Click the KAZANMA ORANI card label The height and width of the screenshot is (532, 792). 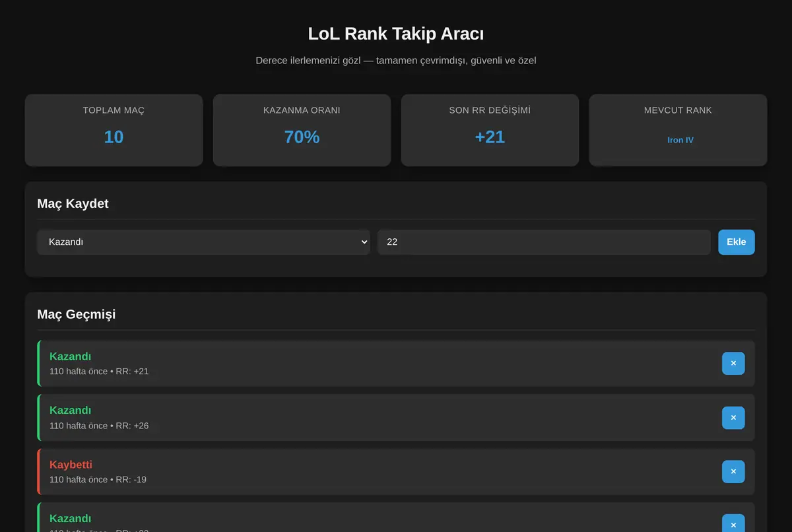point(302,110)
